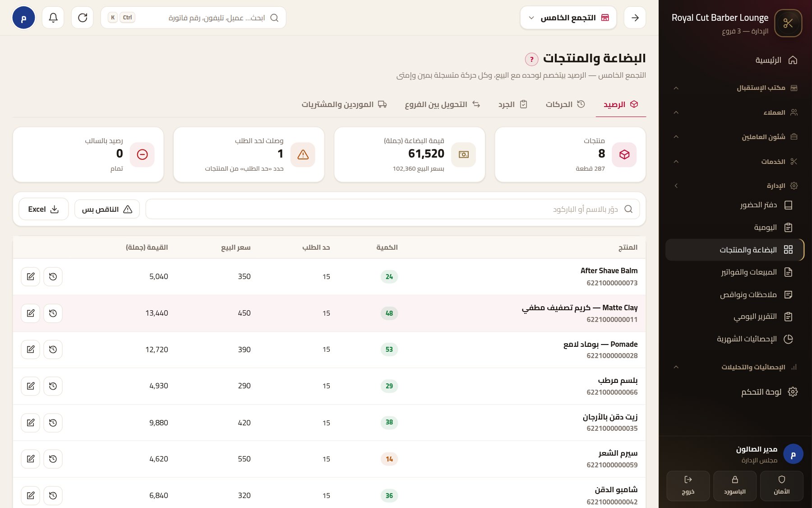Click the barcode or name search field
This screenshot has width=812, height=508.
(392, 209)
